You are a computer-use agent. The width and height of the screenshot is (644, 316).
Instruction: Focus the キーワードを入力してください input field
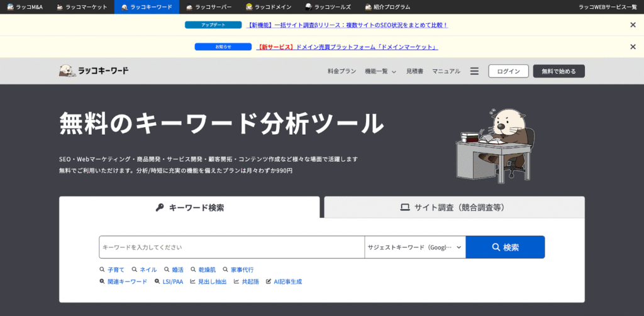tap(231, 247)
